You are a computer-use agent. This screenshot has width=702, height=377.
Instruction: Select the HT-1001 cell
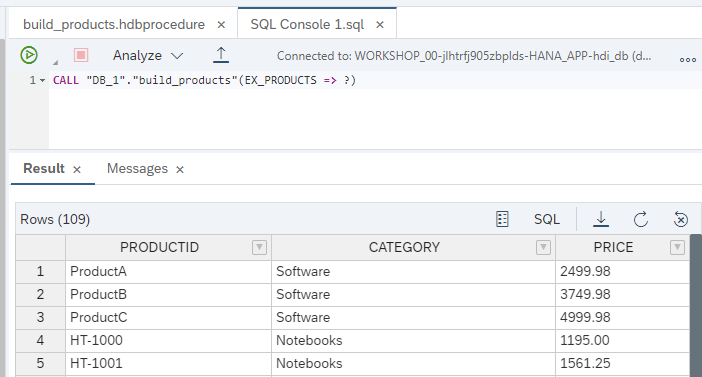tap(168, 364)
